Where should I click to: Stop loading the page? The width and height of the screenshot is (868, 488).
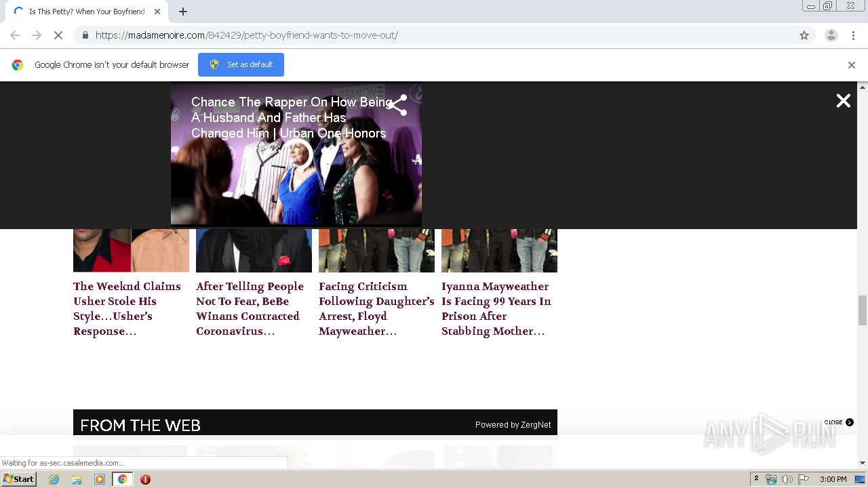[x=58, y=35]
